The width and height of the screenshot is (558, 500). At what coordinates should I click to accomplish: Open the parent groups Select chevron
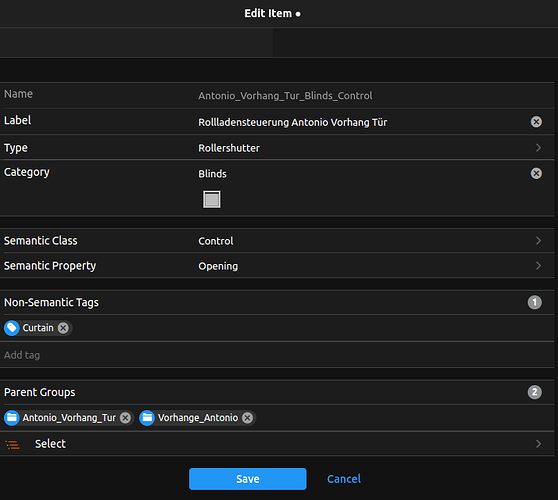tap(538, 444)
